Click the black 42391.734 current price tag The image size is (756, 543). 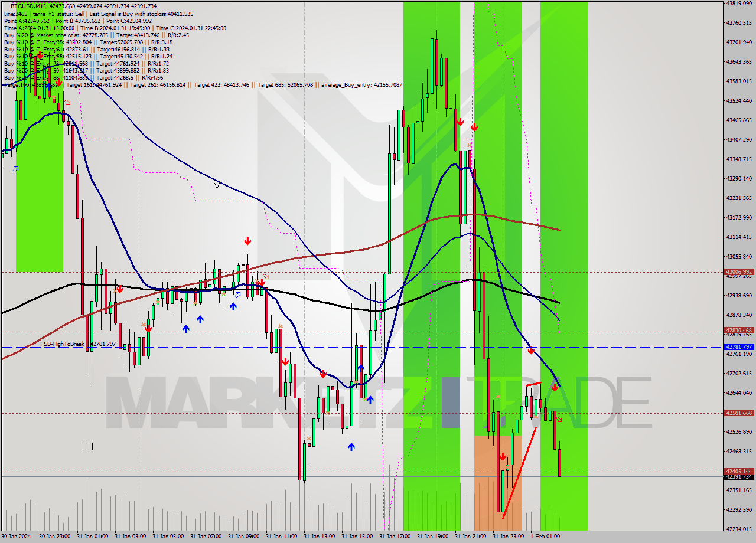739,476
